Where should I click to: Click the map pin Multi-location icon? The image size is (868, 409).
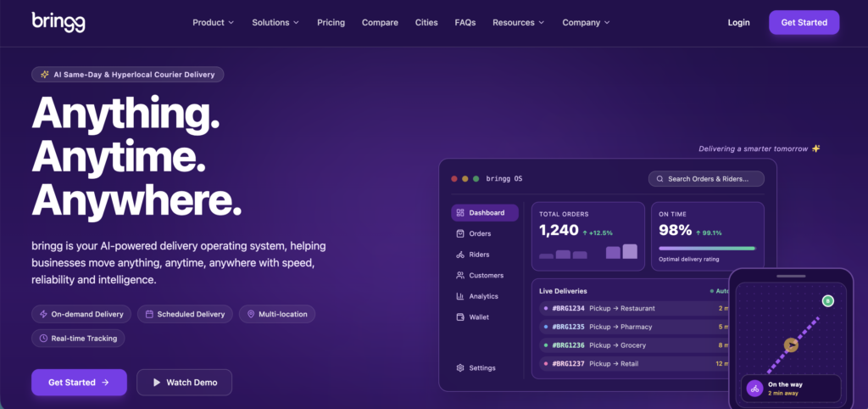click(251, 314)
